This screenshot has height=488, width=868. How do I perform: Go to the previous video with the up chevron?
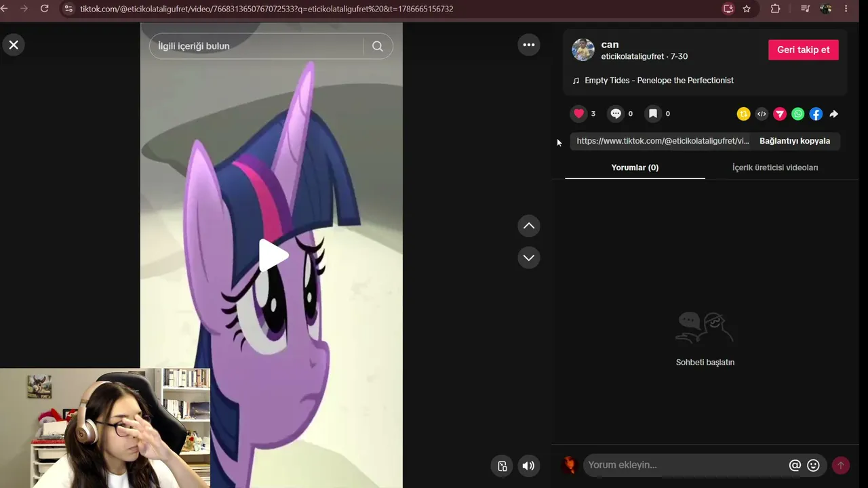pos(529,226)
